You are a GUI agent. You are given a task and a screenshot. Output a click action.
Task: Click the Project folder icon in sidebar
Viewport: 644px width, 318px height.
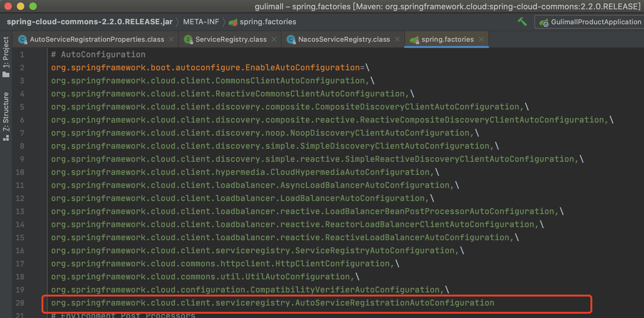pyautogui.click(x=6, y=74)
